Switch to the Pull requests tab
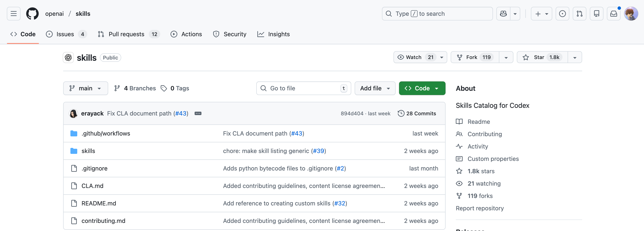Image resolution: width=644 pixels, height=231 pixels. [127, 34]
